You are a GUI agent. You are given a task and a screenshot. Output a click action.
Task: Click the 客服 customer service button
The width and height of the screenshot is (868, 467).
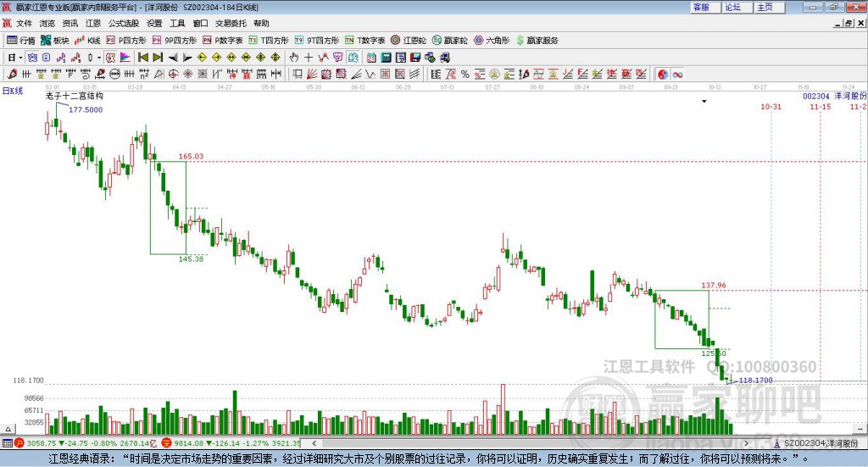(705, 7)
